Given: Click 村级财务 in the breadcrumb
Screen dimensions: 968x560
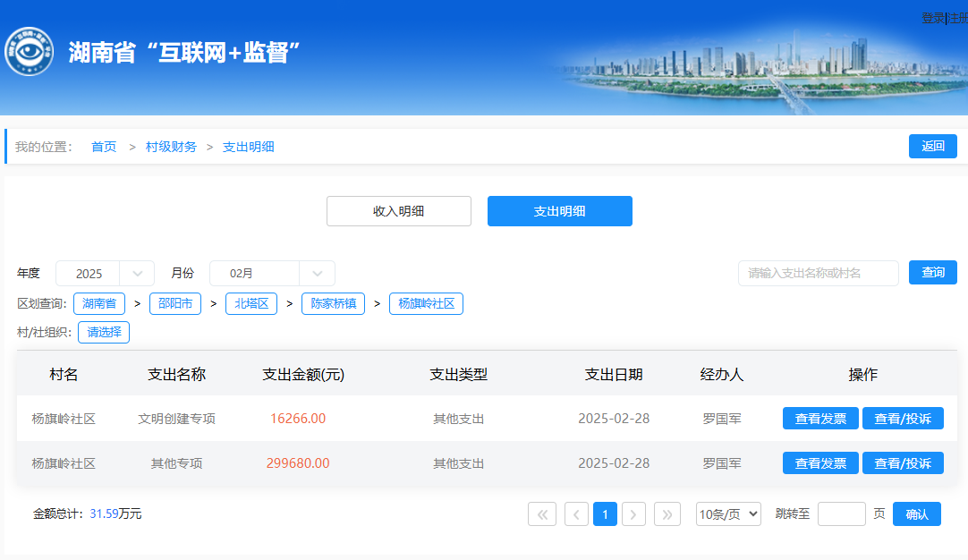Looking at the screenshot, I should [171, 147].
